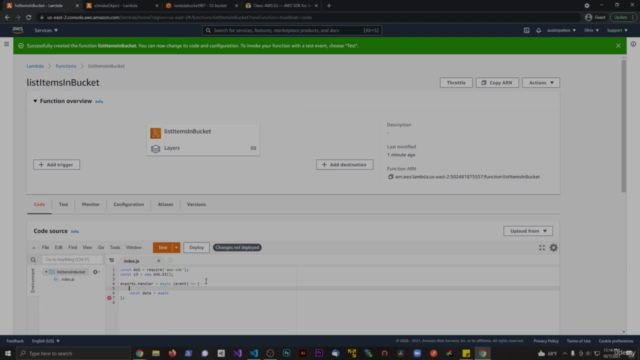The width and height of the screenshot is (640, 360).
Task: Go back in the browser
Action: (x=7, y=18)
